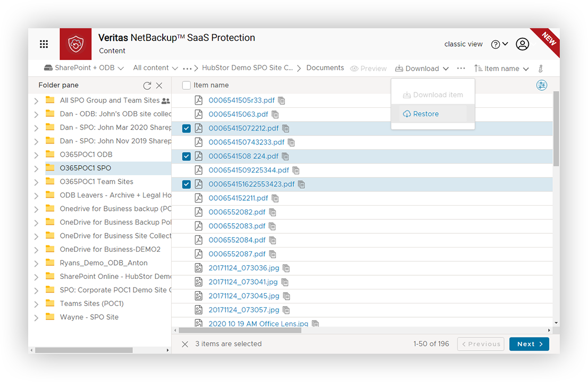This screenshot has width=588, height=382.
Task: Click the PDF file icon of 0006552083.pdf
Action: 198,226
